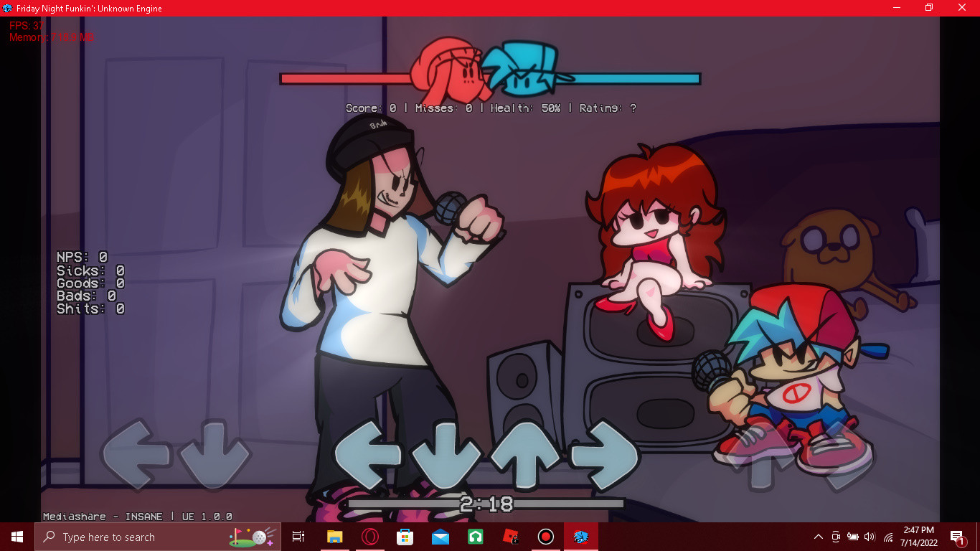Click the speaker volume icon in system tray
Viewport: 980px width, 551px height.
coord(870,537)
